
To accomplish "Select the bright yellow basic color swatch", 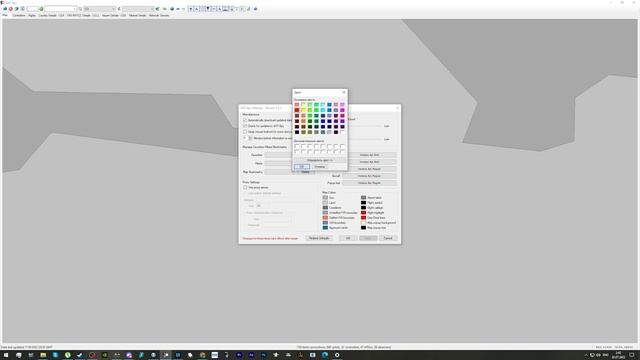I will (303, 110).
